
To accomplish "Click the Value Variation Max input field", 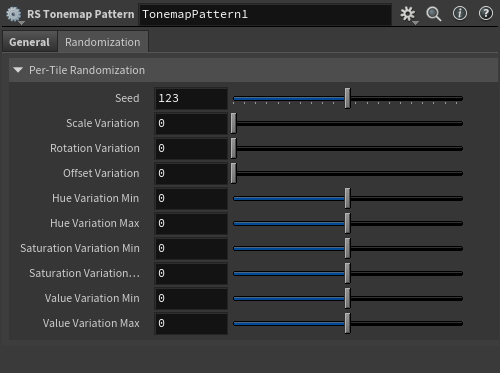I will pos(191,323).
